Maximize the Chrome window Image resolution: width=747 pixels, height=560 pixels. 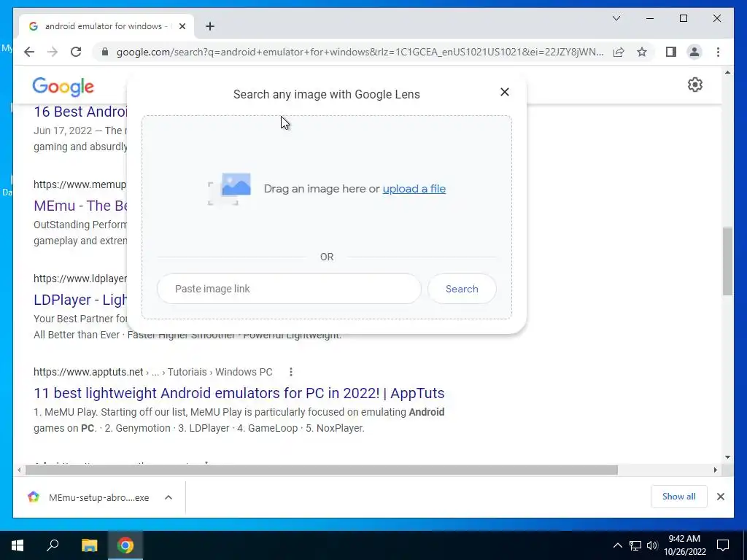pos(683,18)
